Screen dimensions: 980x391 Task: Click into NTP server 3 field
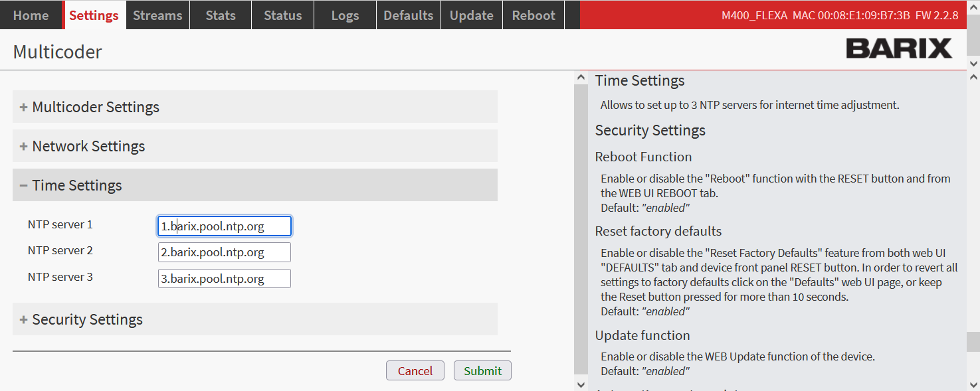pos(225,279)
